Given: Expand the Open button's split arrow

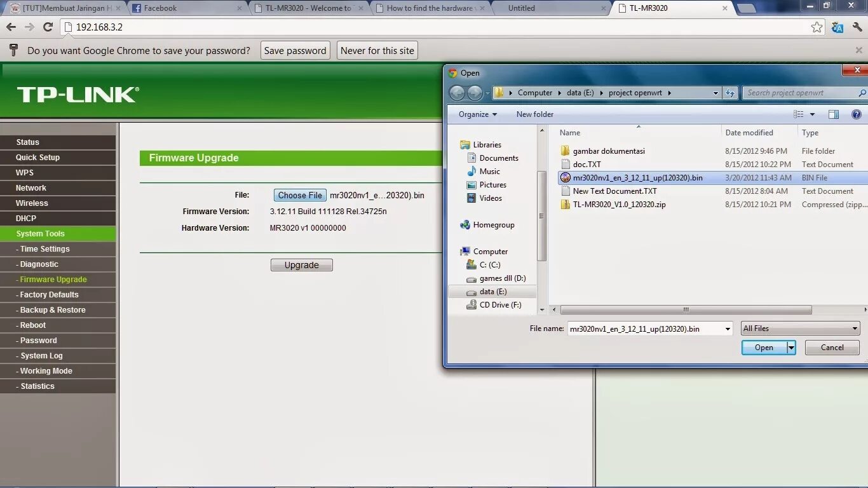Looking at the screenshot, I should pos(791,348).
